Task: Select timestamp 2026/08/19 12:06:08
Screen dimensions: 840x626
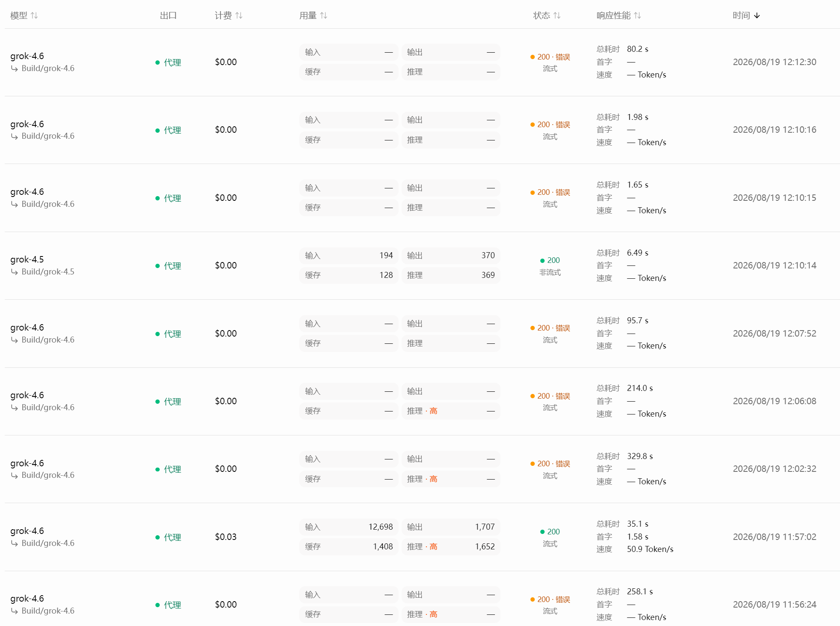Action: tap(774, 401)
